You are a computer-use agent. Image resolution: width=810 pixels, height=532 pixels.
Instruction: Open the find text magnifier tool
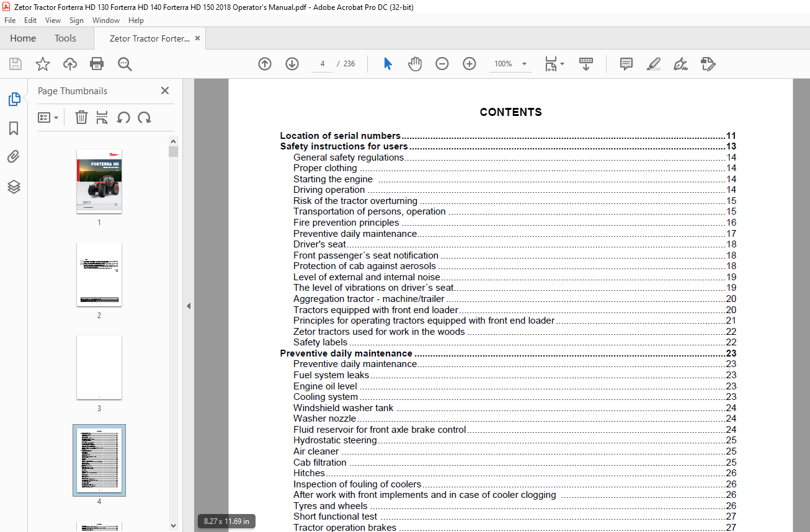pyautogui.click(x=125, y=64)
